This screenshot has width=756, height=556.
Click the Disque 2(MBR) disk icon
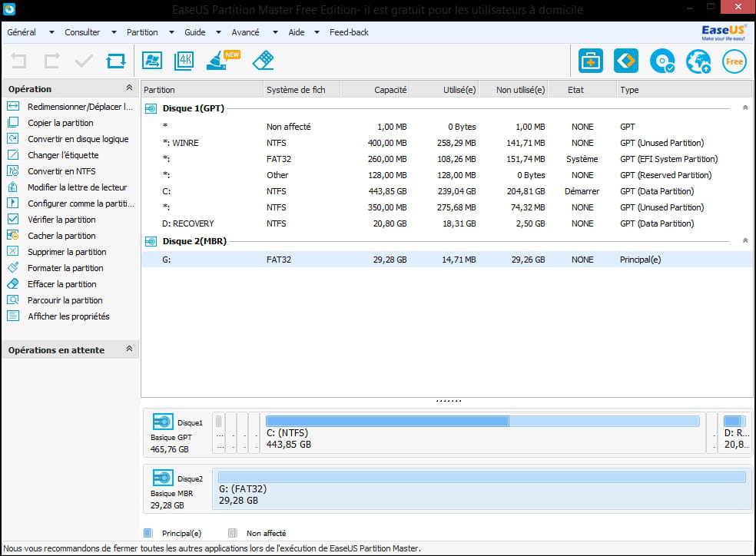click(x=151, y=241)
